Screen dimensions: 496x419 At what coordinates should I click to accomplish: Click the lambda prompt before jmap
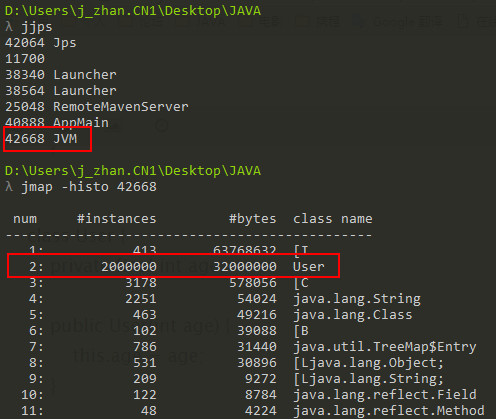pyautogui.click(x=9, y=187)
